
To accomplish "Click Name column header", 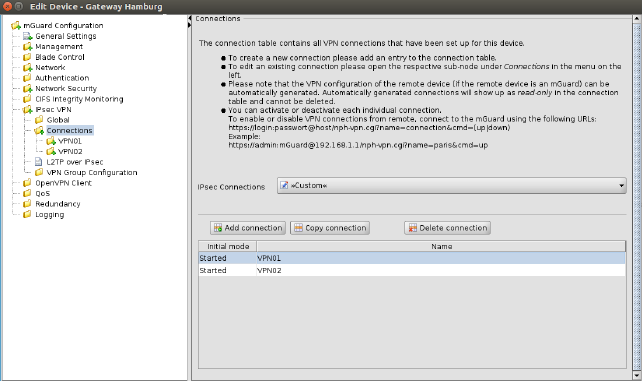I will [x=441, y=246].
